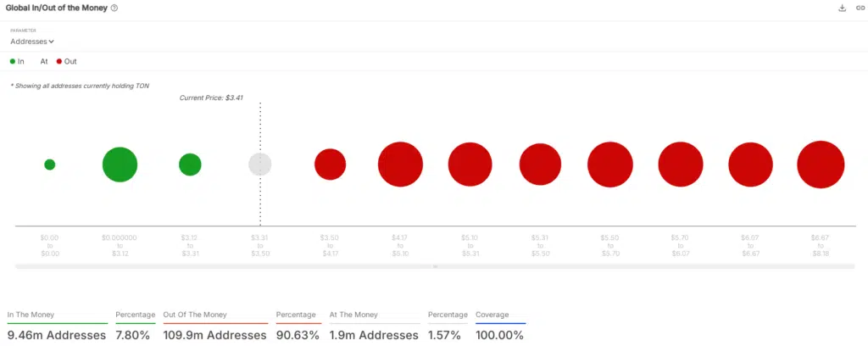
Task: Click the At The Money heading
Action: (x=353, y=315)
